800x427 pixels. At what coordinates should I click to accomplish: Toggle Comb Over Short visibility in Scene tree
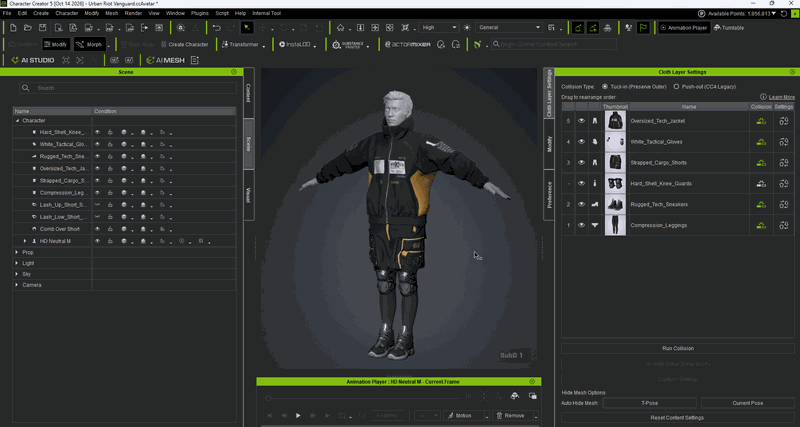click(97, 229)
